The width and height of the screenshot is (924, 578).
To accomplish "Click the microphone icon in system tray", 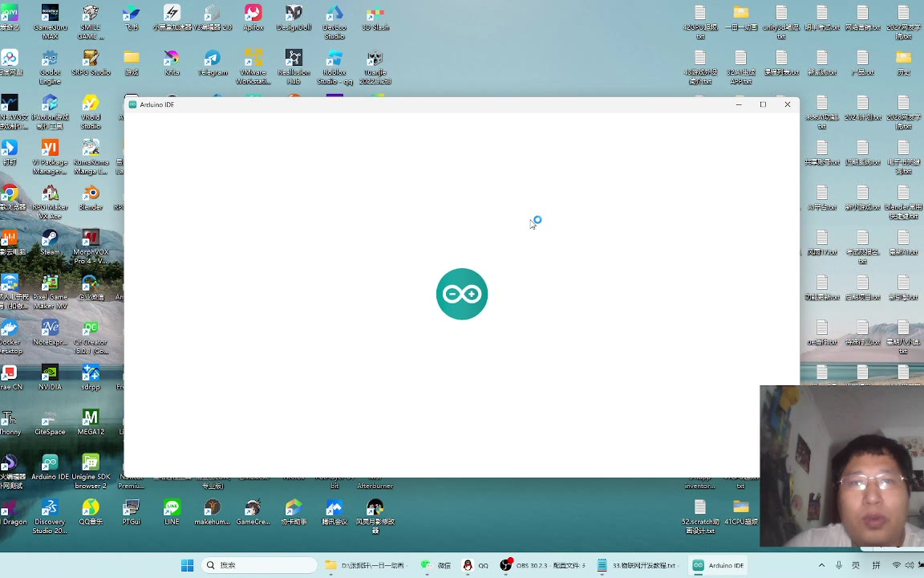I will (x=838, y=565).
